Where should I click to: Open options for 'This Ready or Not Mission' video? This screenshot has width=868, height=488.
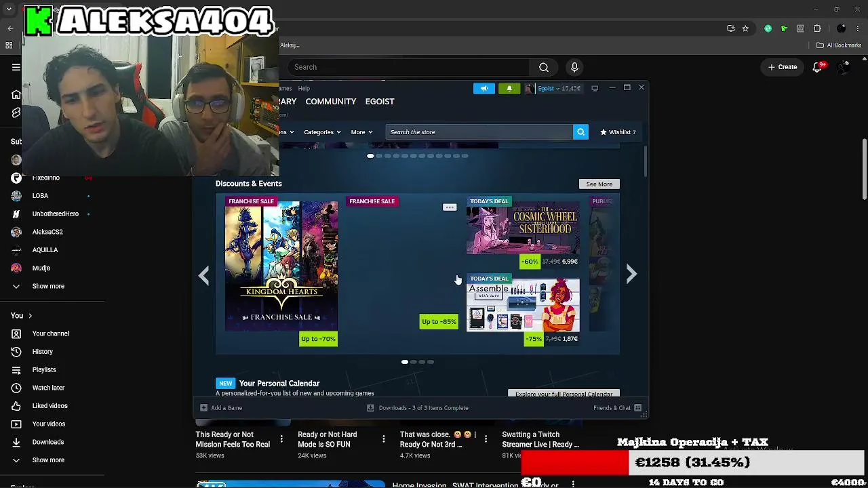281,439
